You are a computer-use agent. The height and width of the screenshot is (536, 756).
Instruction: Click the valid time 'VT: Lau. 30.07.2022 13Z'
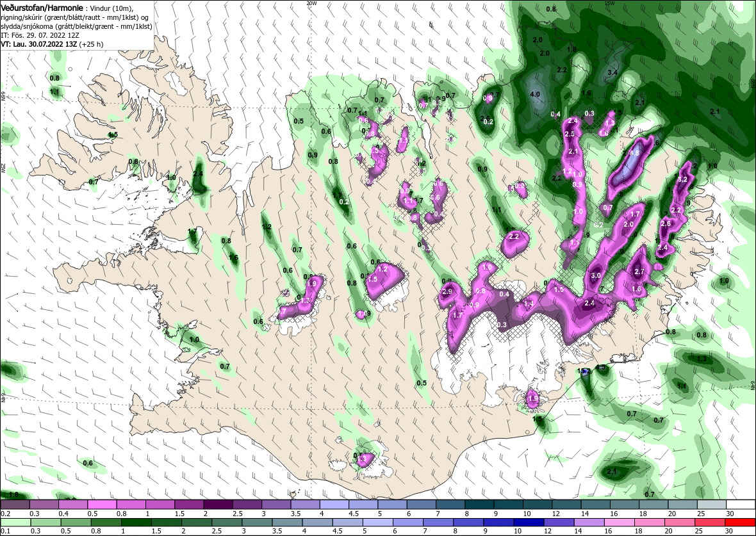point(38,44)
